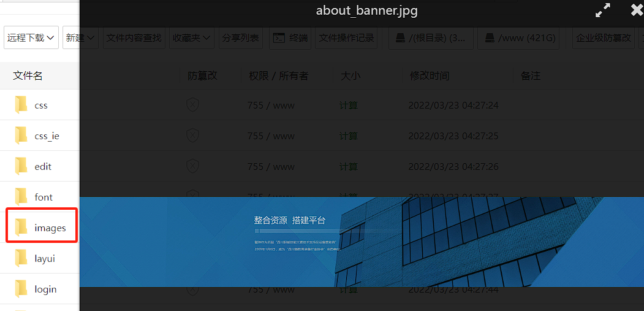Click the 计算 size link for css_ie
This screenshot has height=311, width=644.
tap(348, 136)
